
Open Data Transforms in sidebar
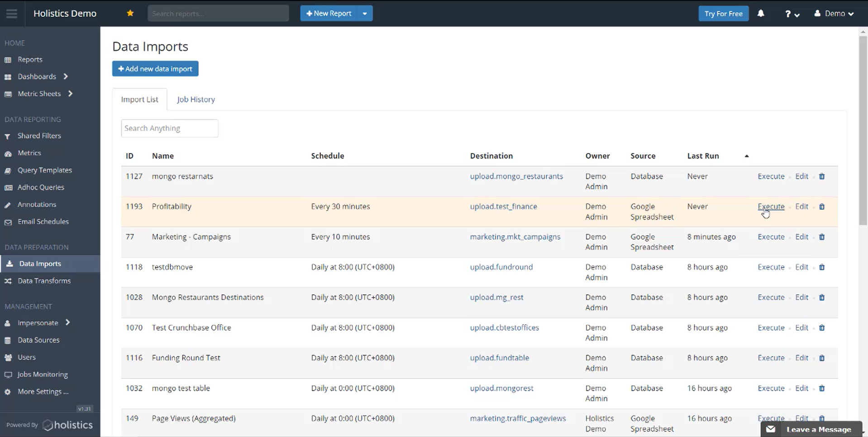(x=44, y=281)
